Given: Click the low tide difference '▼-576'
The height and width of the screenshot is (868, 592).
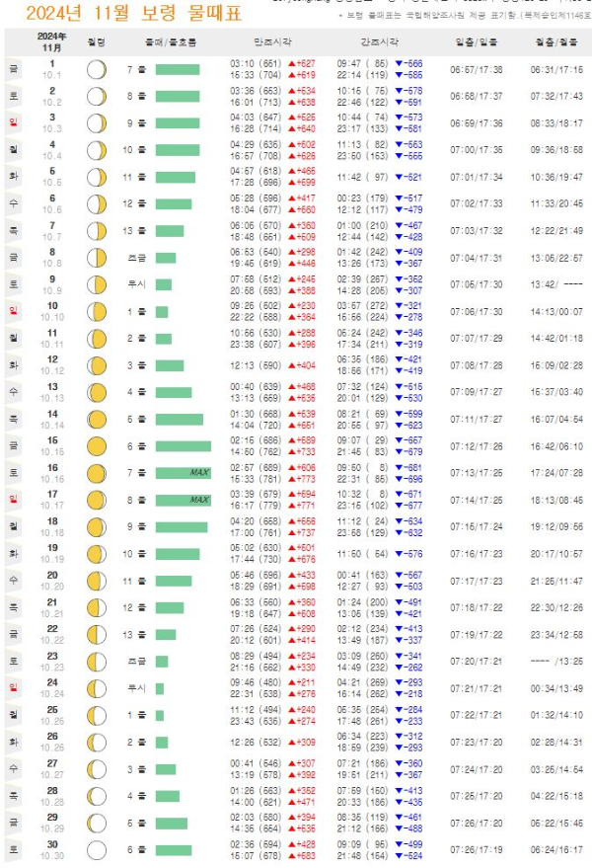Looking at the screenshot, I should (408, 554).
